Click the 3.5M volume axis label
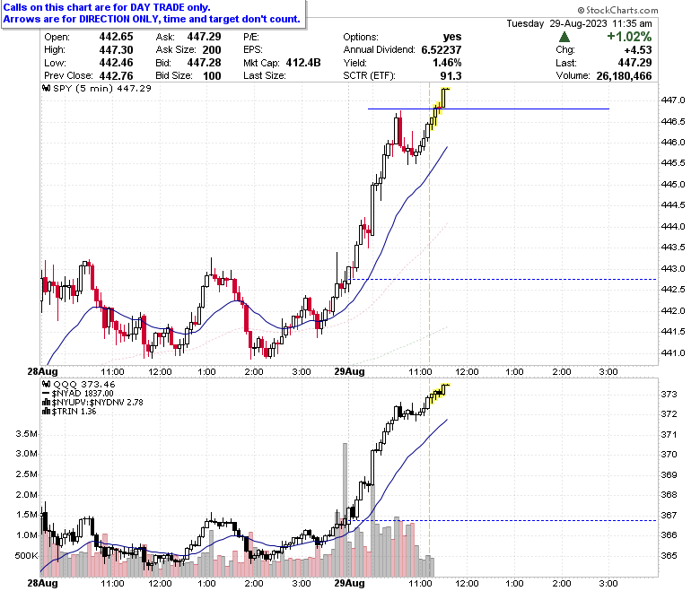700x591 pixels. (26, 434)
